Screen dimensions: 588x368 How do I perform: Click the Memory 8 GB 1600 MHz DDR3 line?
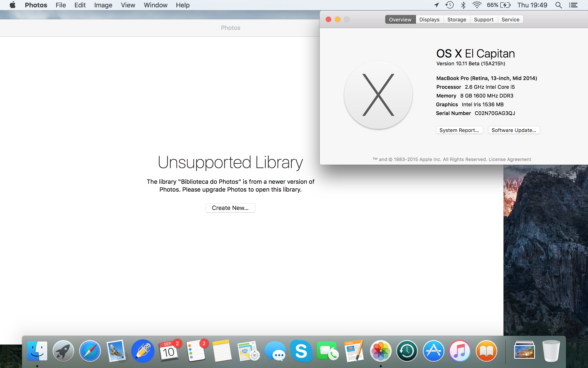[475, 96]
